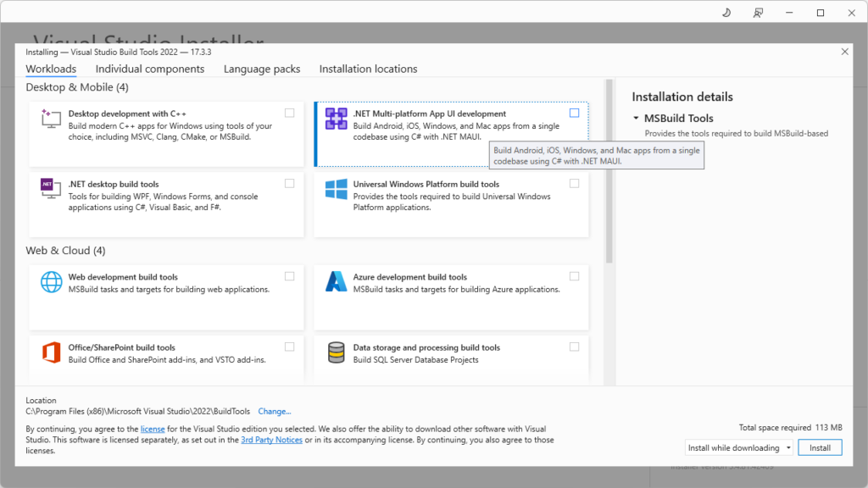This screenshot has height=488, width=868.
Task: Click the Universal Windows Platform logo icon
Action: (x=336, y=189)
